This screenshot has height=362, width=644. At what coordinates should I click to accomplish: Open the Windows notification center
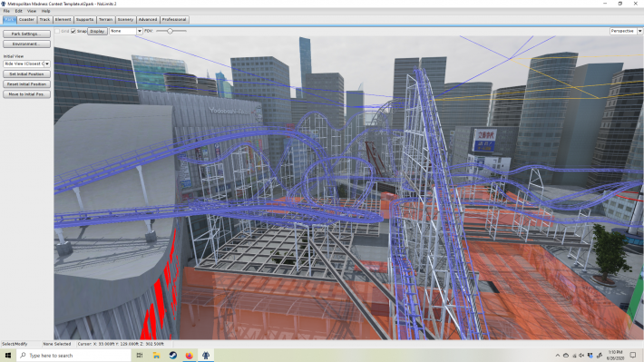[x=633, y=356]
